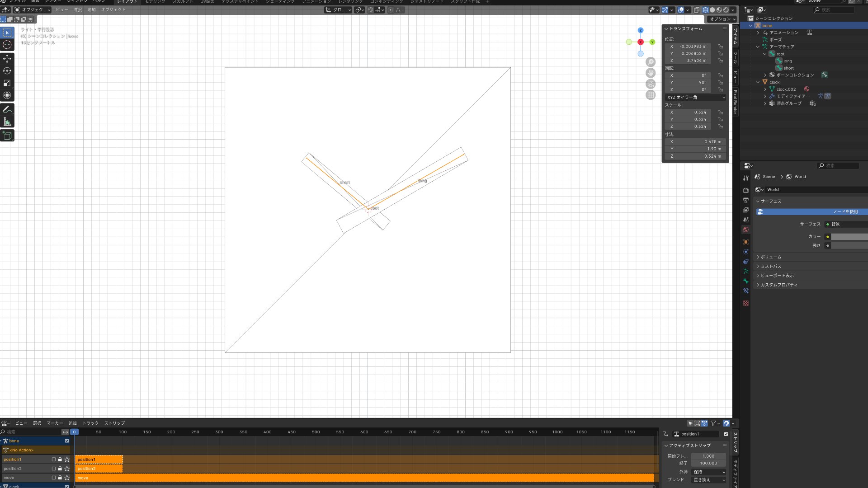The image size is (868, 488).
Task: Open the オプション button in viewport header
Action: pos(722,19)
